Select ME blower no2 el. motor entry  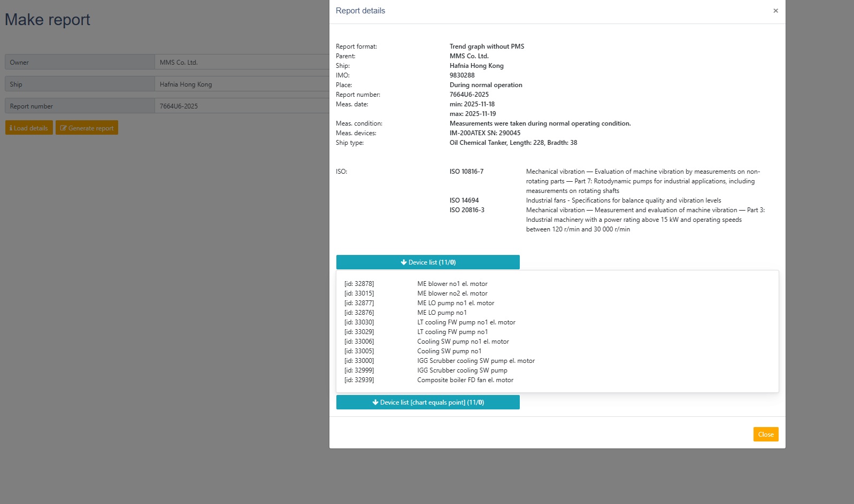[452, 293]
